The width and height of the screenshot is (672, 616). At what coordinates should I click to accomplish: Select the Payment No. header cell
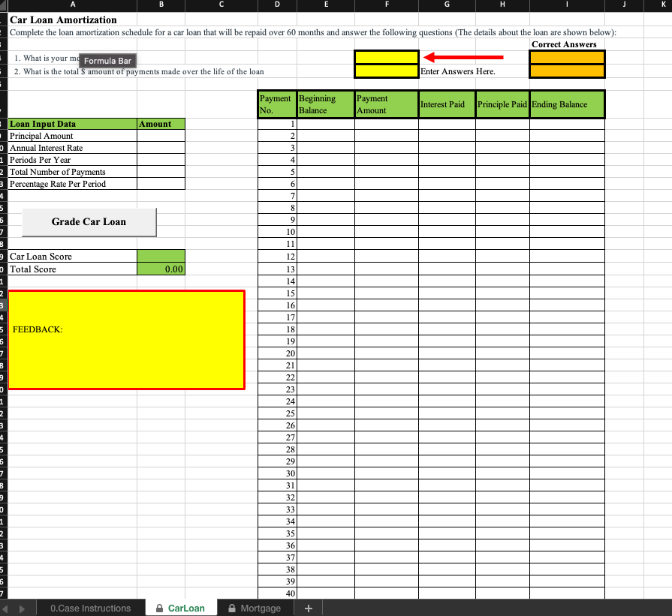(276, 104)
